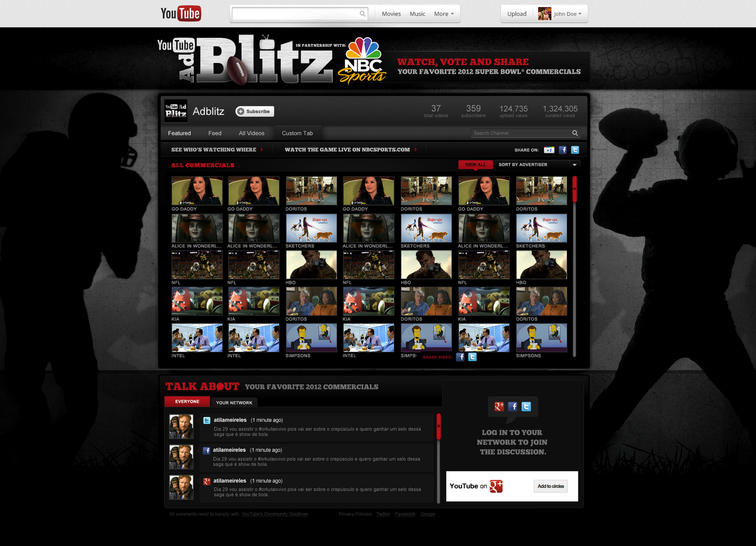Open avatar of the first comment
756x546 pixels.
coord(181,427)
